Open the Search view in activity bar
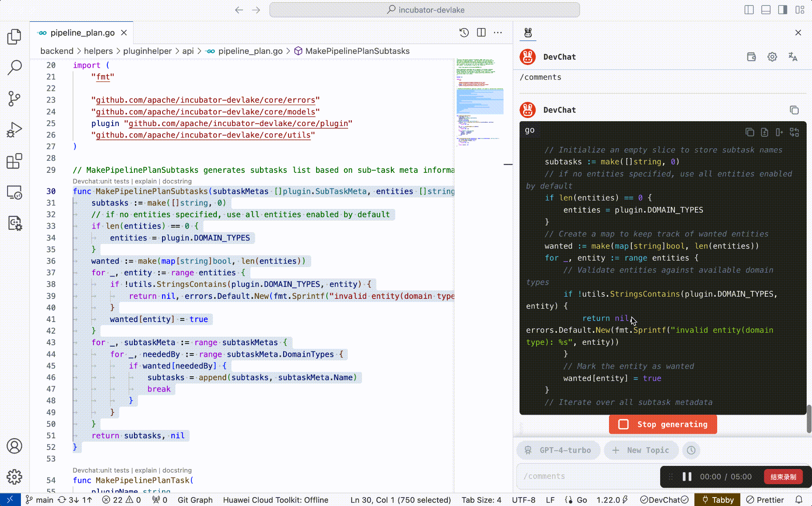812x506 pixels. [x=14, y=67]
